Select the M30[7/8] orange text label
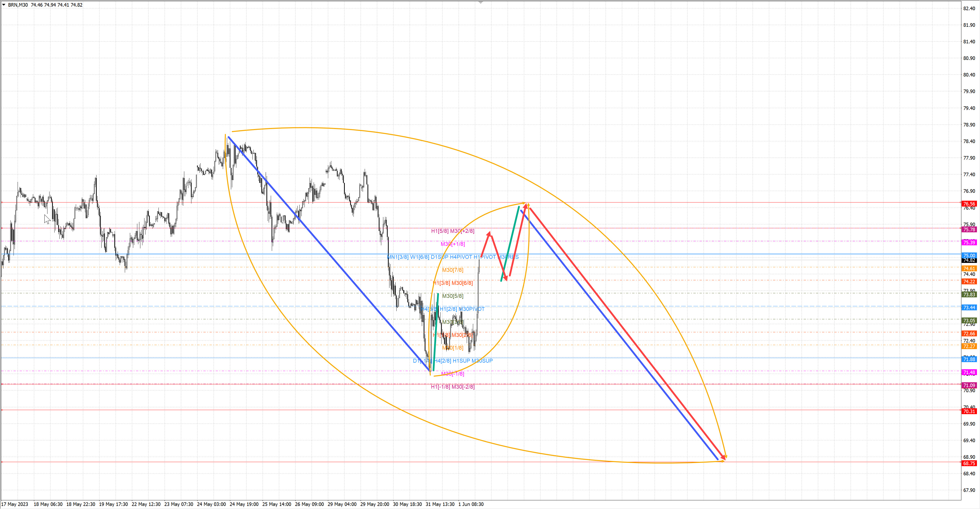Screen dimensions: 980x509 click(x=452, y=270)
